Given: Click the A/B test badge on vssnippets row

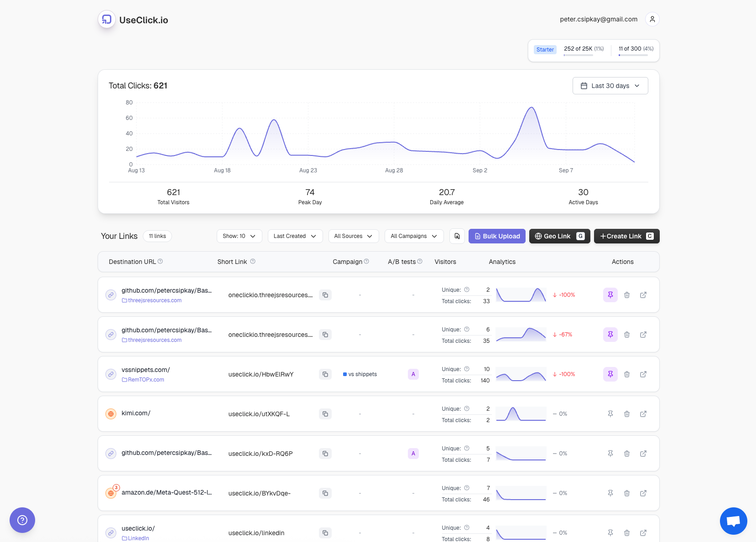Looking at the screenshot, I should point(413,374).
